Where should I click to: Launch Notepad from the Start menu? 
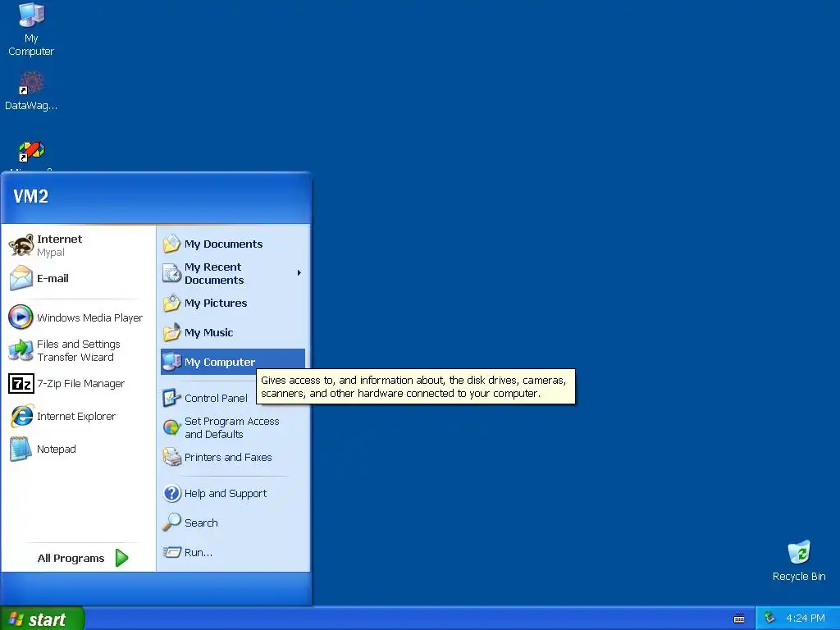tap(78, 449)
